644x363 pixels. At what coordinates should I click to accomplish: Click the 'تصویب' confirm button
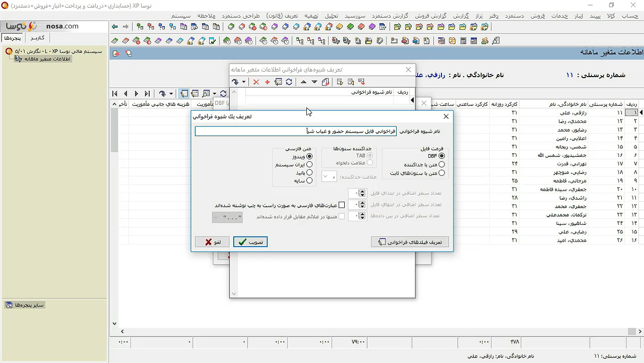point(250,242)
